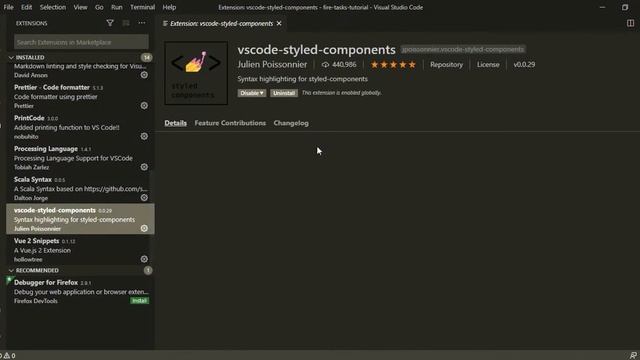Select Prettier - Code formatter in list
Image resolution: width=640 pixels, height=360 pixels.
point(80,96)
